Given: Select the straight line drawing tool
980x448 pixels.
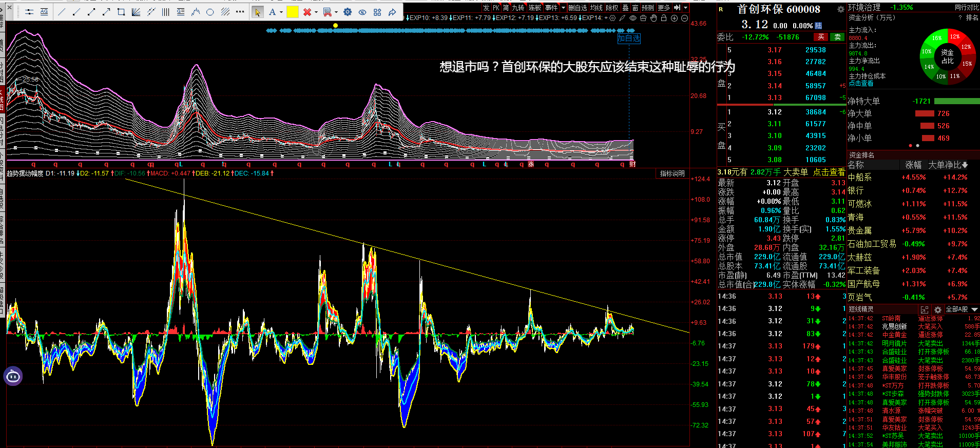Looking at the screenshot, I should pos(62,12).
